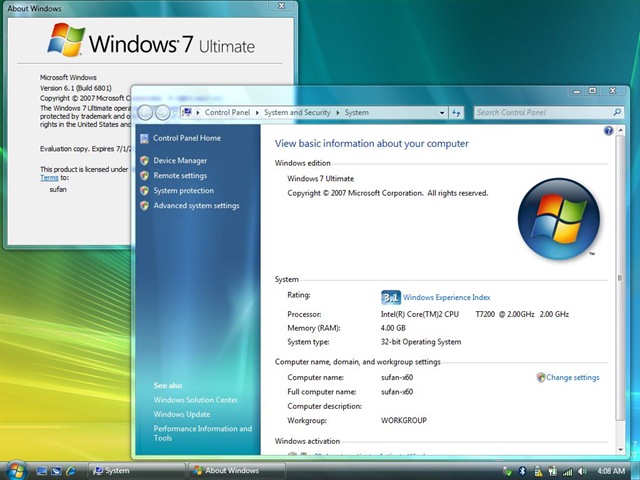The width and height of the screenshot is (640, 480).
Task: Click the wireless signal tray icon
Action: [x=567, y=471]
